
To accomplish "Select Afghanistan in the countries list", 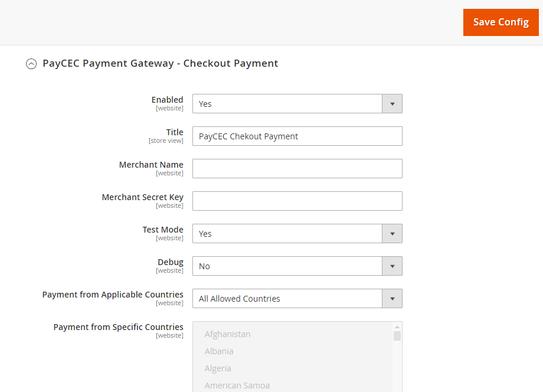I will point(228,334).
